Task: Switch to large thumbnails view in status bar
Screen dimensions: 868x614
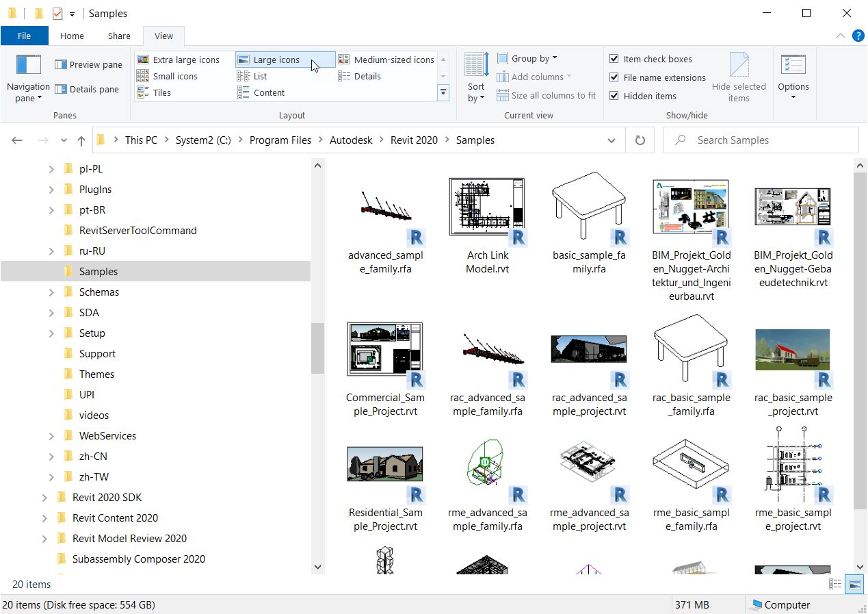Action: pos(854,584)
